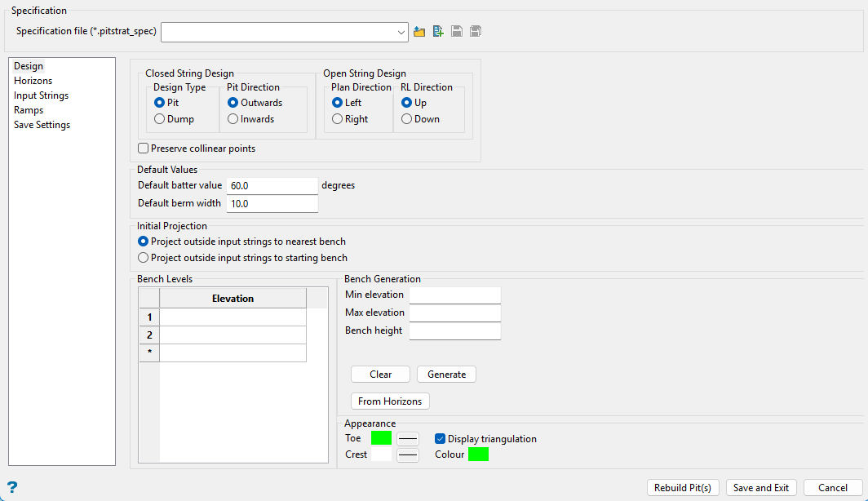868x501 pixels.
Task: Click the save specification as icon
Action: (x=476, y=32)
